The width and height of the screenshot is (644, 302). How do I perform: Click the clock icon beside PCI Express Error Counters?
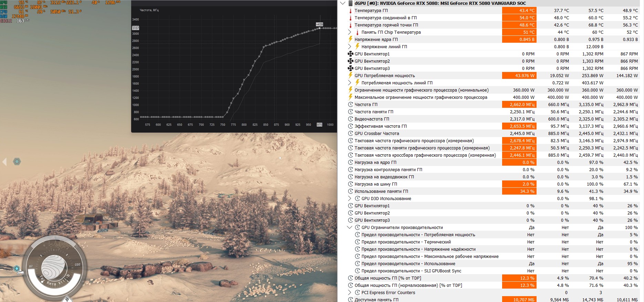[357, 293]
